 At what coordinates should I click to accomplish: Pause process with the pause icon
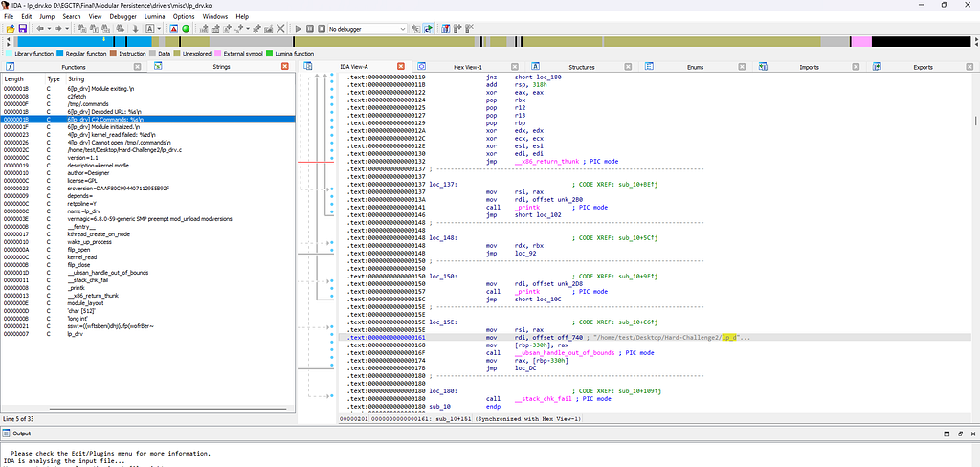[x=309, y=29]
